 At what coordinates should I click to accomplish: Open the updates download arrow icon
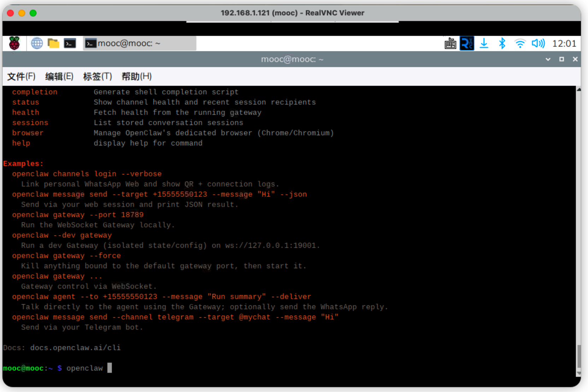click(x=484, y=44)
